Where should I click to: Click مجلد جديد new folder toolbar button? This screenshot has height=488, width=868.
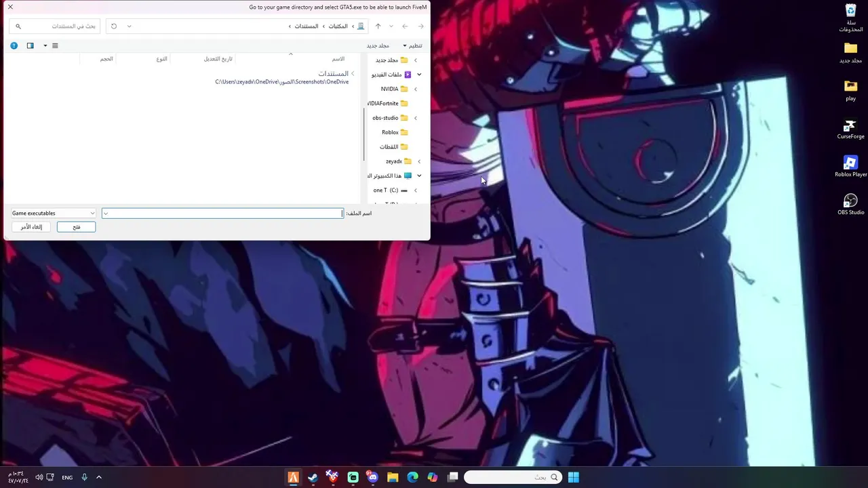pos(378,45)
